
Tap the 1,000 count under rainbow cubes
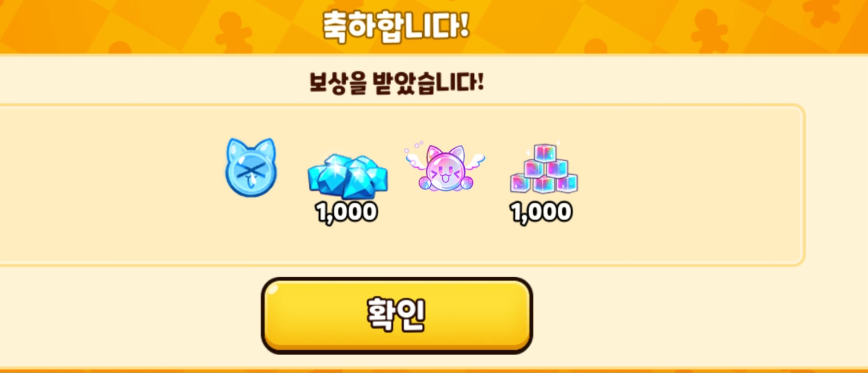point(541,213)
